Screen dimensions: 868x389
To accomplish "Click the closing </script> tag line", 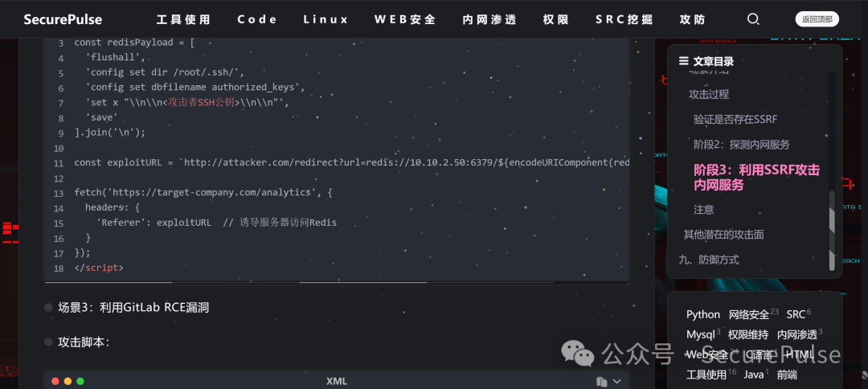I will (x=99, y=268).
